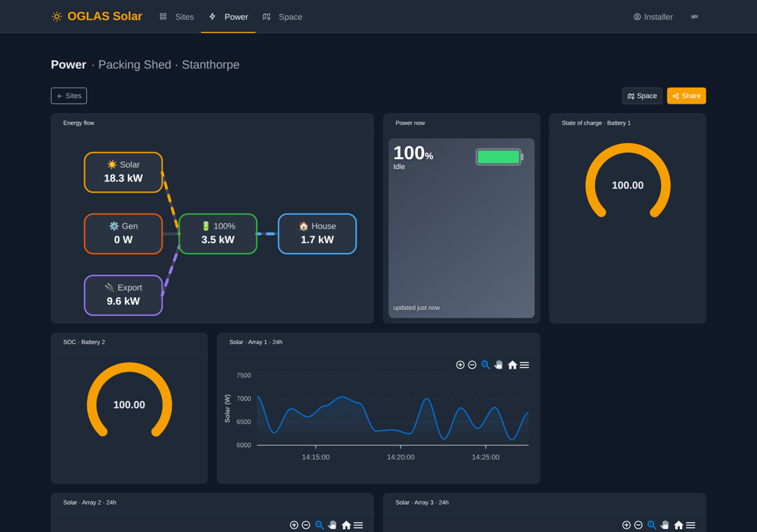Open the Installer account menu
The image size is (757, 532).
pos(653,17)
